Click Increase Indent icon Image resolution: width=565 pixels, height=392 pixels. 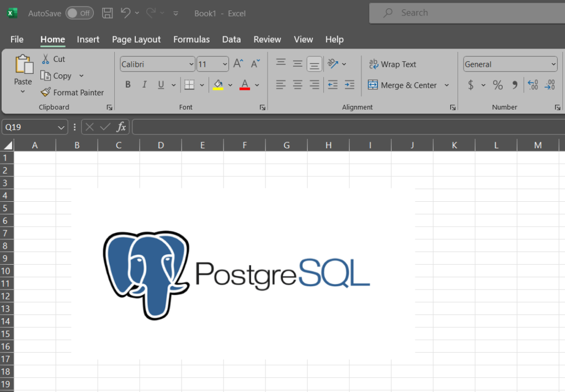[349, 84]
